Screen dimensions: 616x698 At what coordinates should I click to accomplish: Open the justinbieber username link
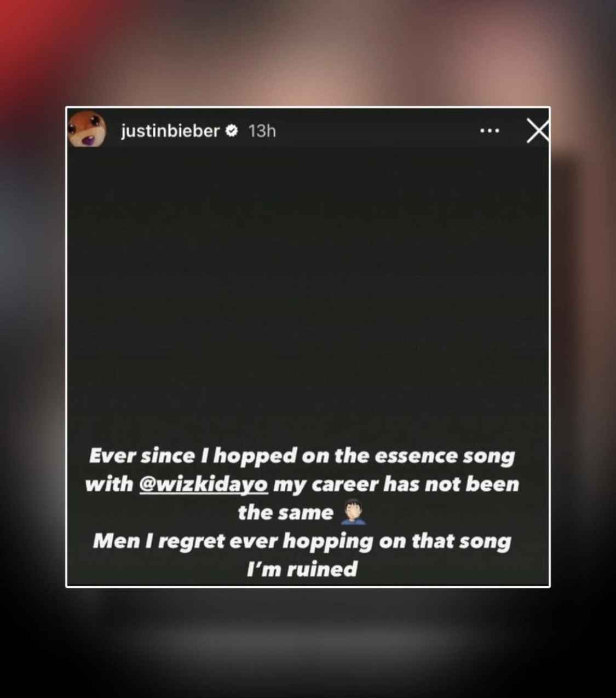pos(170,131)
